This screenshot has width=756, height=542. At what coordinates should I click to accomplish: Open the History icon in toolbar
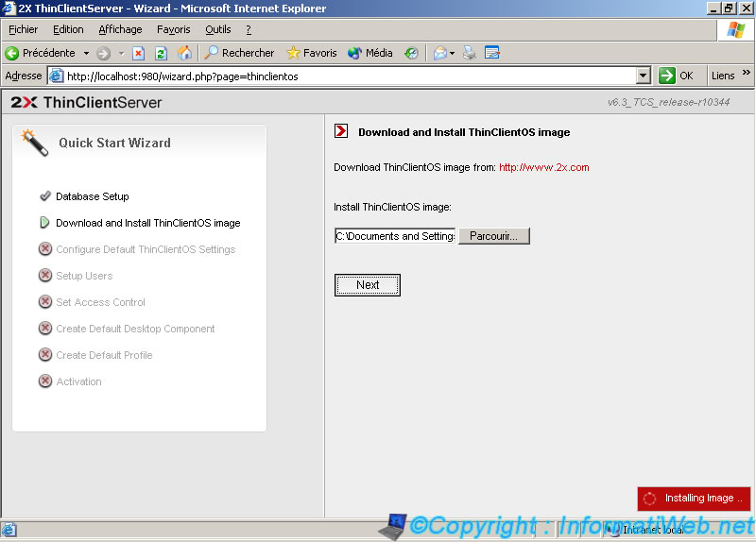(411, 53)
